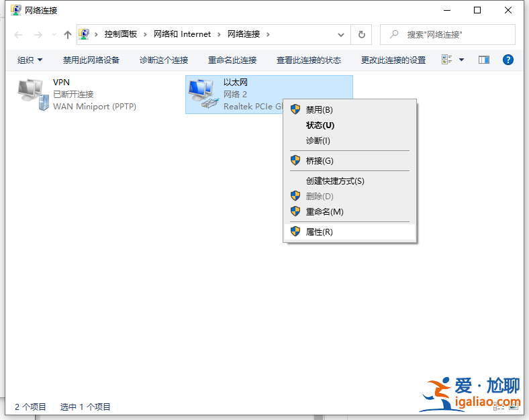
Task: Click the address bar network icon
Action: pyautogui.click(x=84, y=34)
